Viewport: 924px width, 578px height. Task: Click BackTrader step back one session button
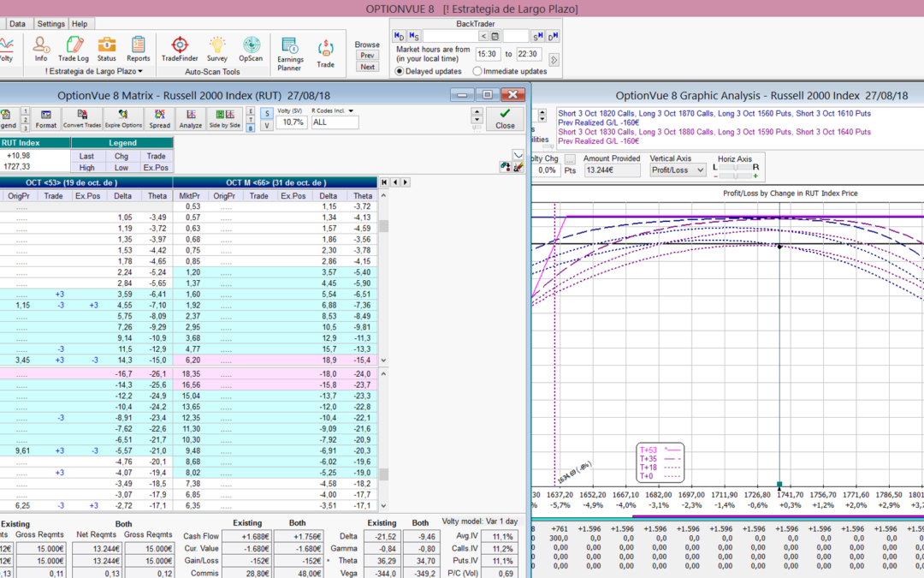point(414,37)
